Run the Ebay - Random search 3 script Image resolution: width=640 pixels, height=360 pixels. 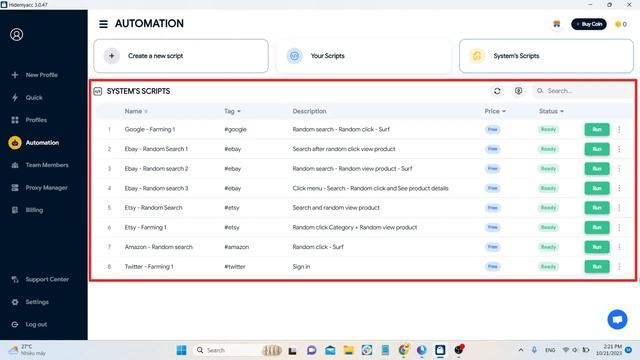(x=597, y=188)
